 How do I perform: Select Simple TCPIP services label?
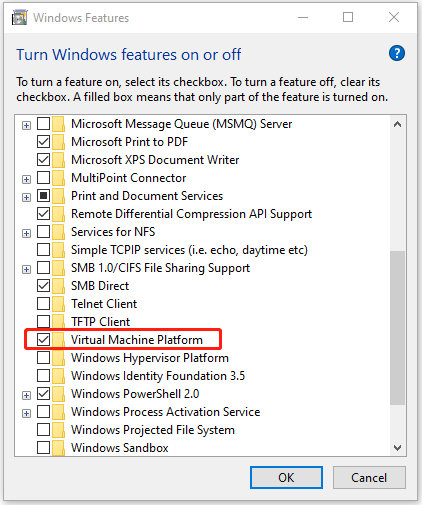(x=189, y=250)
